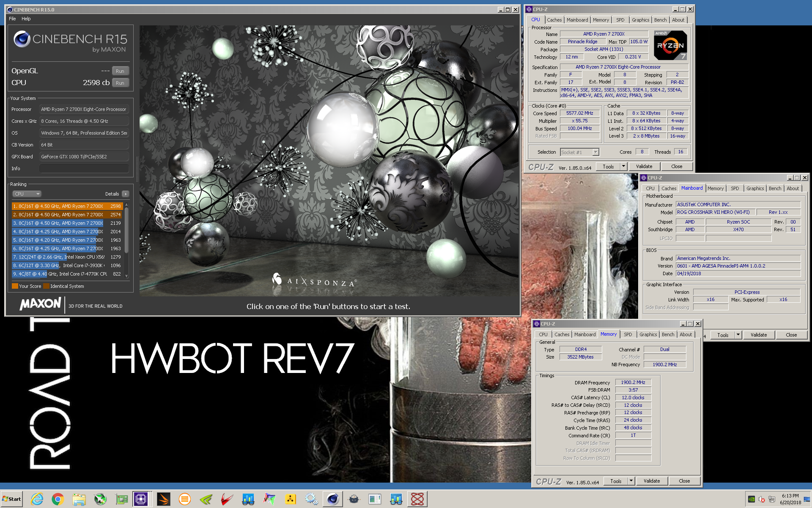Viewport: 812px width, 508px height.
Task: Open the graphics card (GPU-Z) taskbar icon
Action: click(121, 500)
